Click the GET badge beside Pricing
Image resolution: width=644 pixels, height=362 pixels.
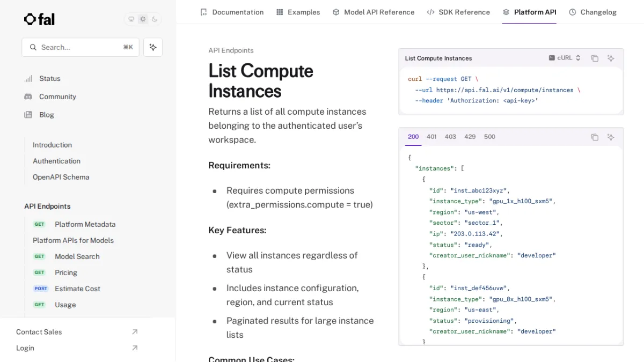[40, 272]
